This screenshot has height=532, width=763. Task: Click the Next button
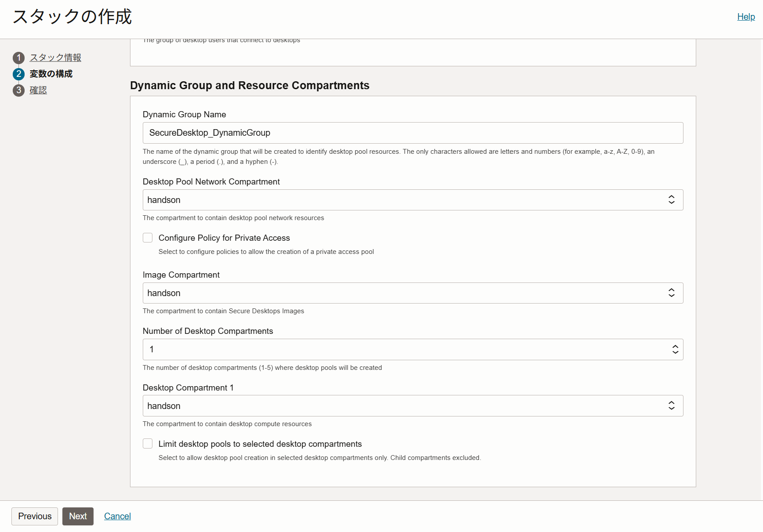tap(78, 516)
